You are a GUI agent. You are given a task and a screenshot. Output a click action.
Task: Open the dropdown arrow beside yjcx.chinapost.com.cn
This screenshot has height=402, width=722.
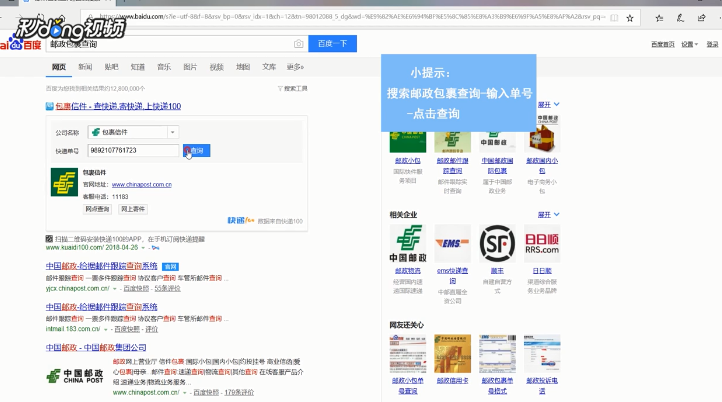click(115, 289)
